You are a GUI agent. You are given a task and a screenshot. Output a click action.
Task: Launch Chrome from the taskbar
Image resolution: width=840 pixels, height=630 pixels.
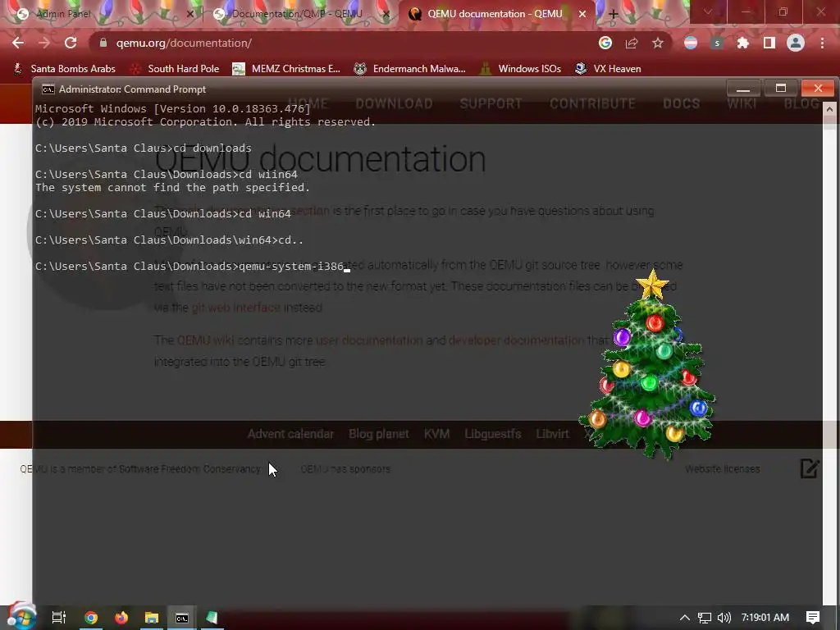[91, 618]
